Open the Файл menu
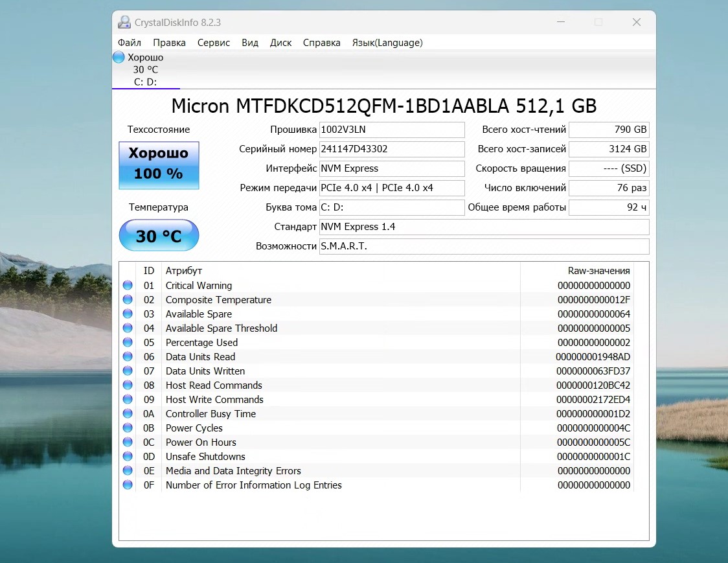The image size is (728, 563). tap(129, 43)
